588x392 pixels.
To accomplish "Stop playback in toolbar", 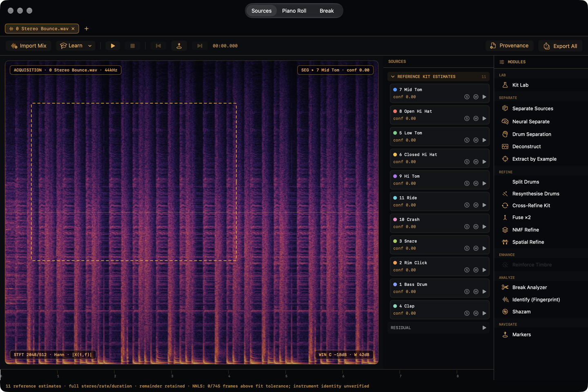I will pos(132,46).
